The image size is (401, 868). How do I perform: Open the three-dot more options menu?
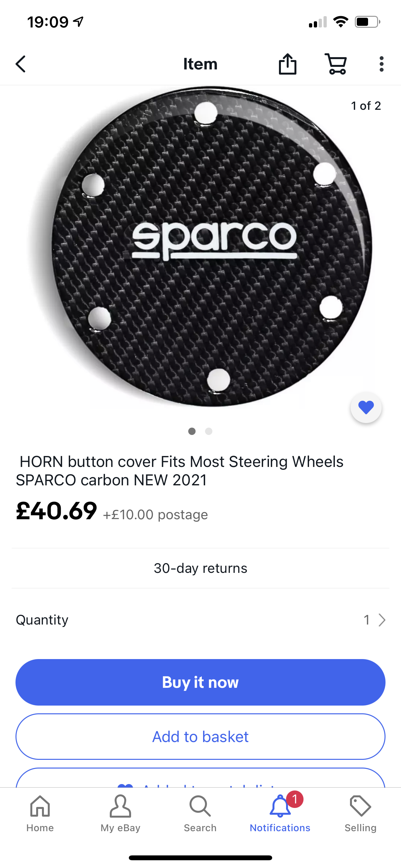381,64
